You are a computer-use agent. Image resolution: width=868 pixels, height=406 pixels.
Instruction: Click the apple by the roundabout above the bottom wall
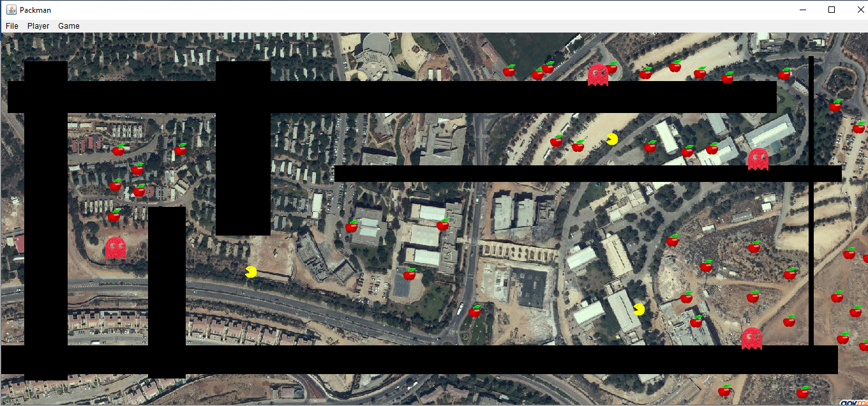pyautogui.click(x=474, y=311)
